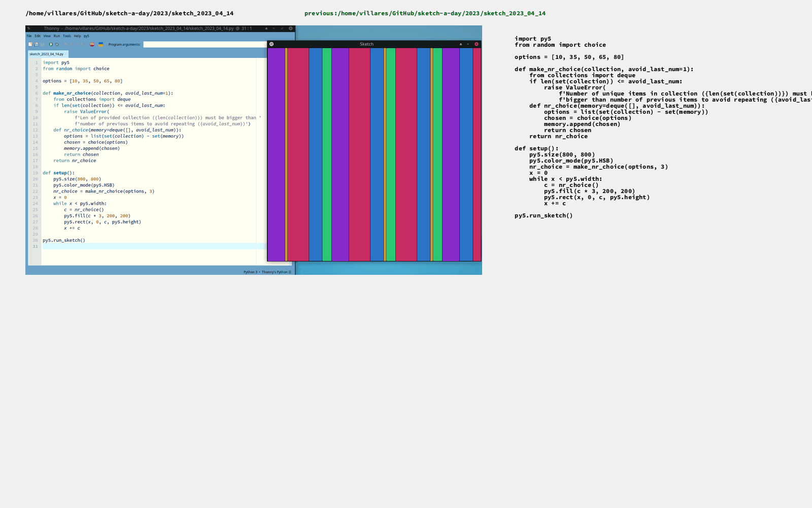Click the New file icon in Thonny toolbar

(x=30, y=44)
